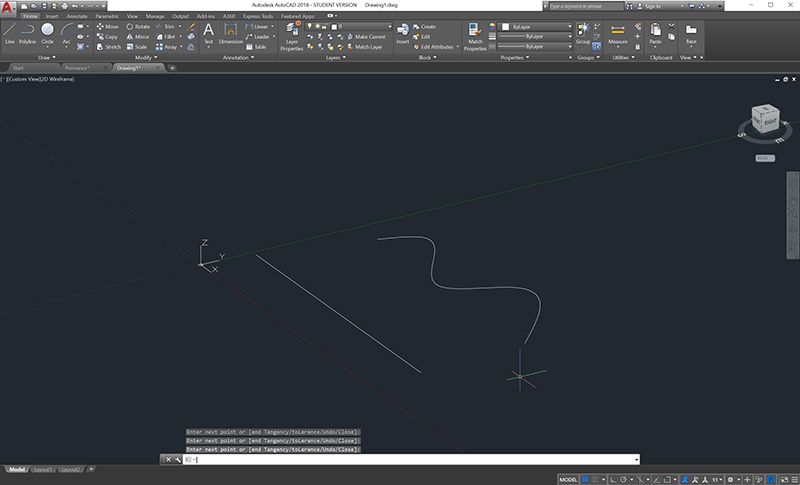The height and width of the screenshot is (485, 800).
Task: Open the Insert ribbon tab
Action: coord(52,16)
